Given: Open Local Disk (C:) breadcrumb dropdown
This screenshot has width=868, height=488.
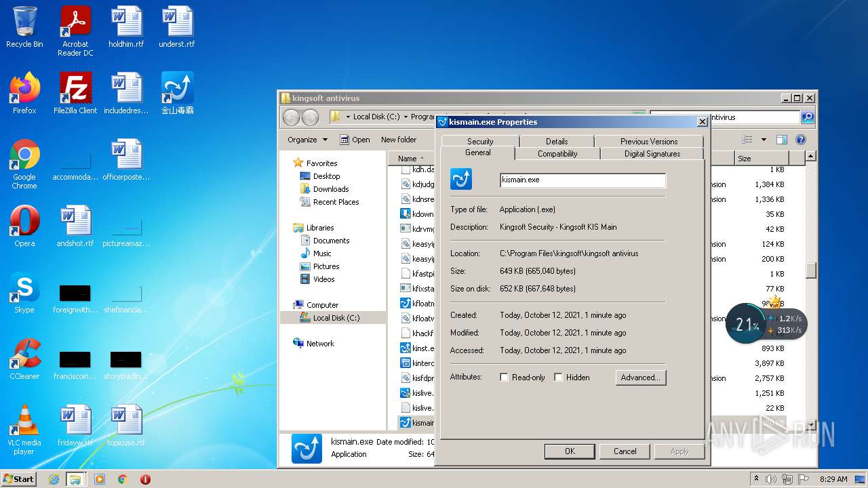Looking at the screenshot, I should point(406,117).
